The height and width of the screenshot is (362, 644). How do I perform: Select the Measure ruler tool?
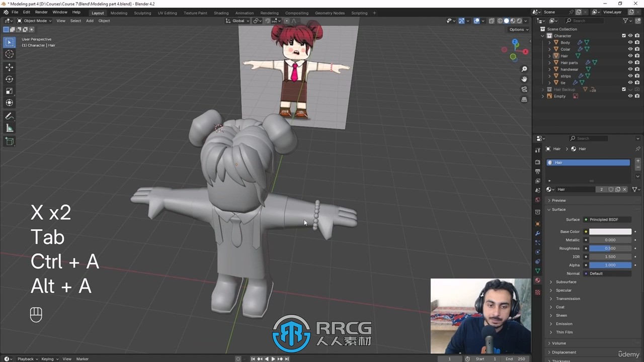[x=9, y=128]
